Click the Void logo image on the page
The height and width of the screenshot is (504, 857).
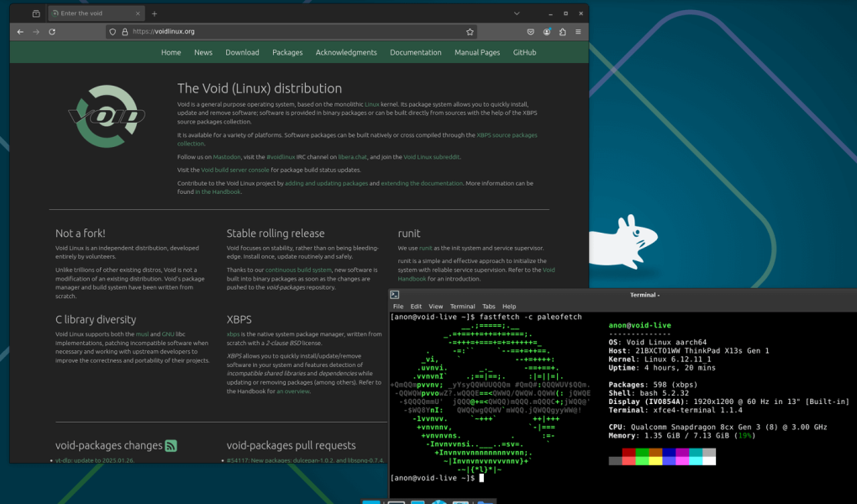click(x=107, y=116)
